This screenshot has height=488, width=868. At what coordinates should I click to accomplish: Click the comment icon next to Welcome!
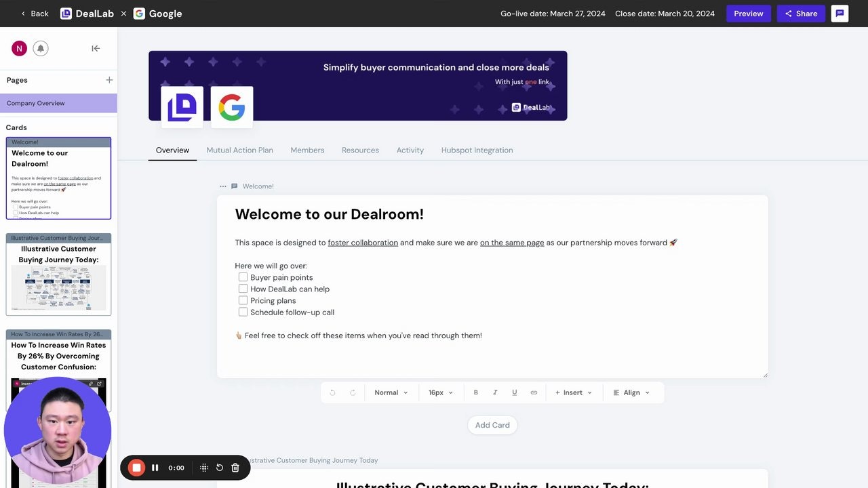[234, 186]
